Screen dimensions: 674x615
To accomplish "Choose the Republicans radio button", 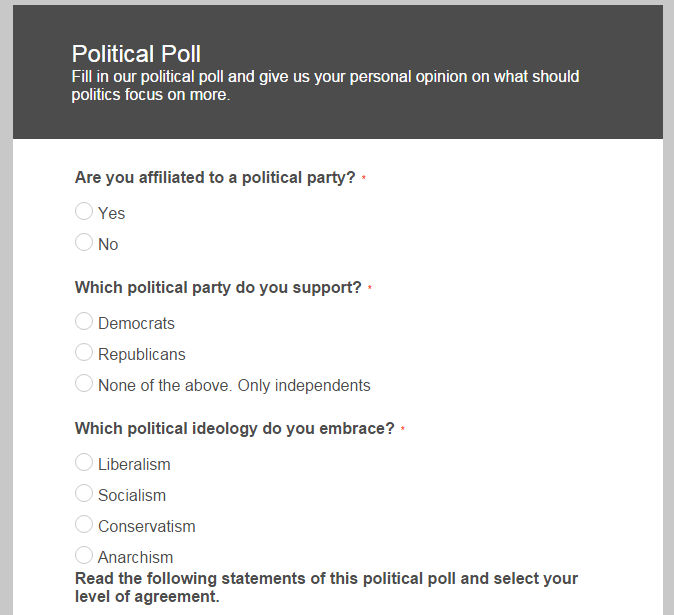I will pos(84,353).
